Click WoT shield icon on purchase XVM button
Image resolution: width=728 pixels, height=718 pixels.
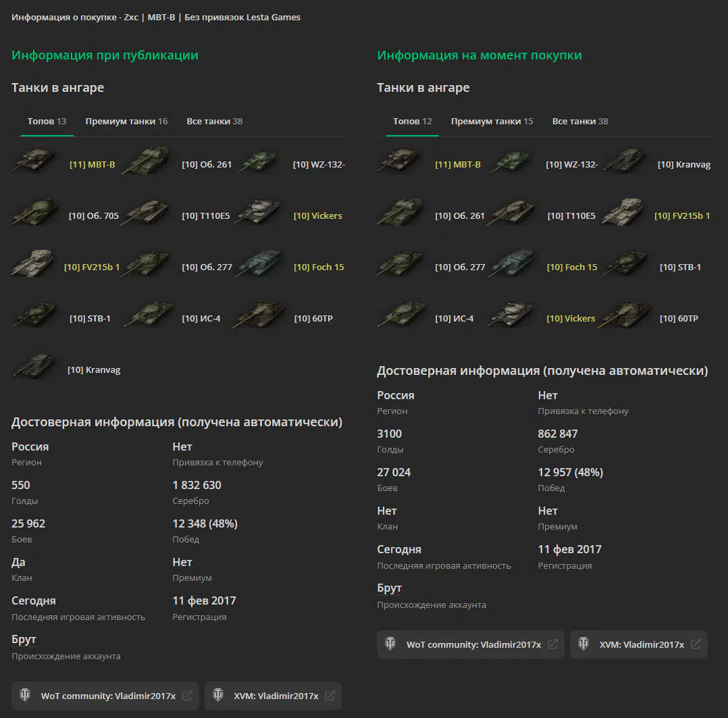583,644
